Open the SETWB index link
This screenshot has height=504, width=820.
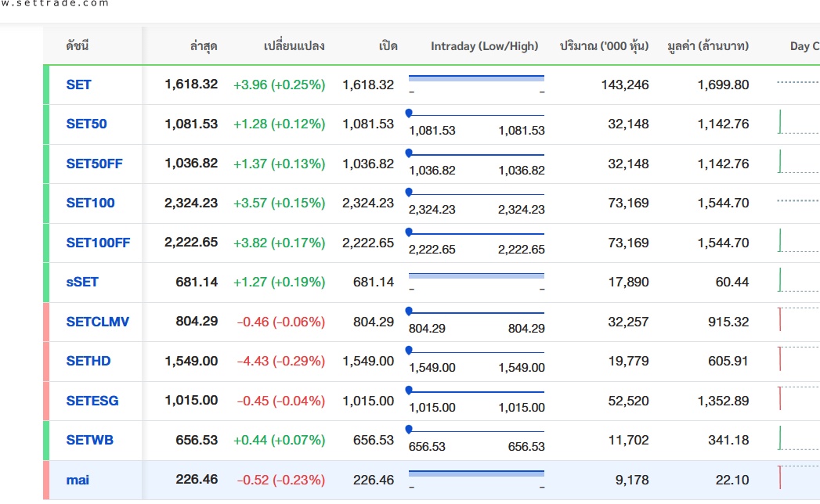tap(89, 440)
